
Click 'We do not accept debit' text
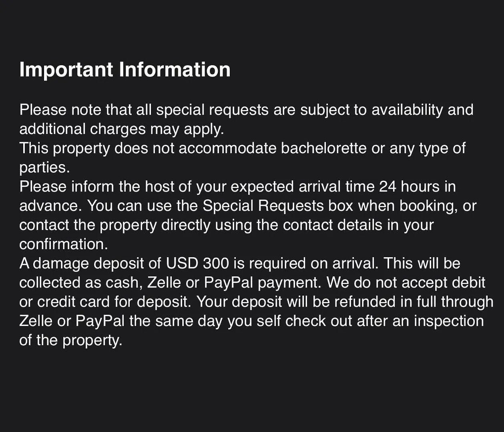(406, 282)
